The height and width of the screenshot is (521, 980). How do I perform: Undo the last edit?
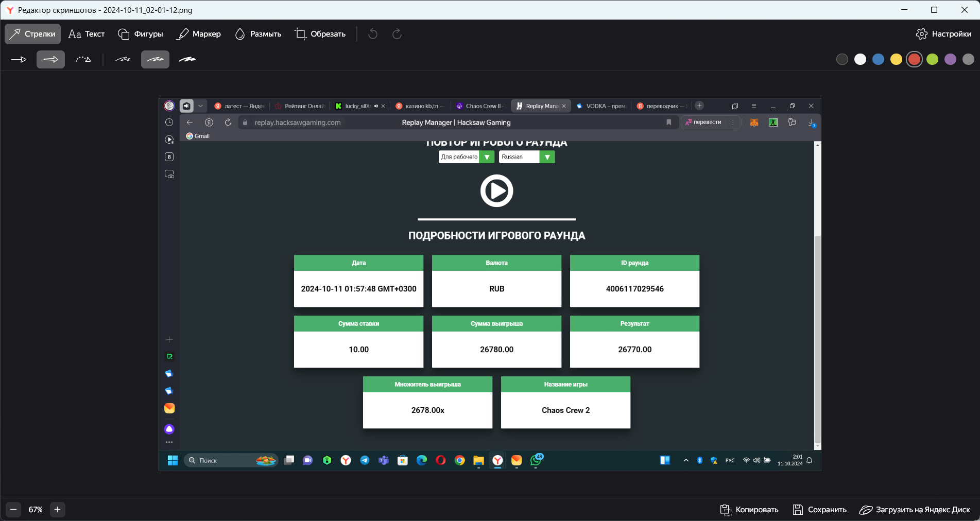[373, 34]
